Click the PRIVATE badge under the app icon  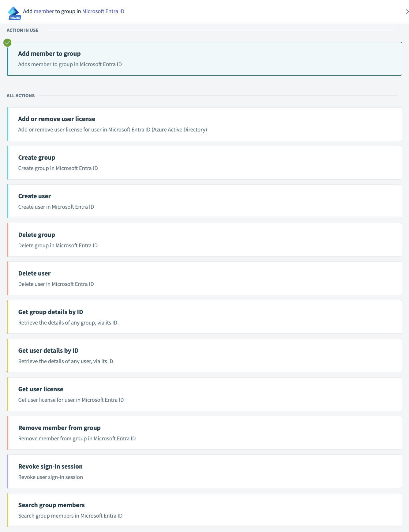15,18
